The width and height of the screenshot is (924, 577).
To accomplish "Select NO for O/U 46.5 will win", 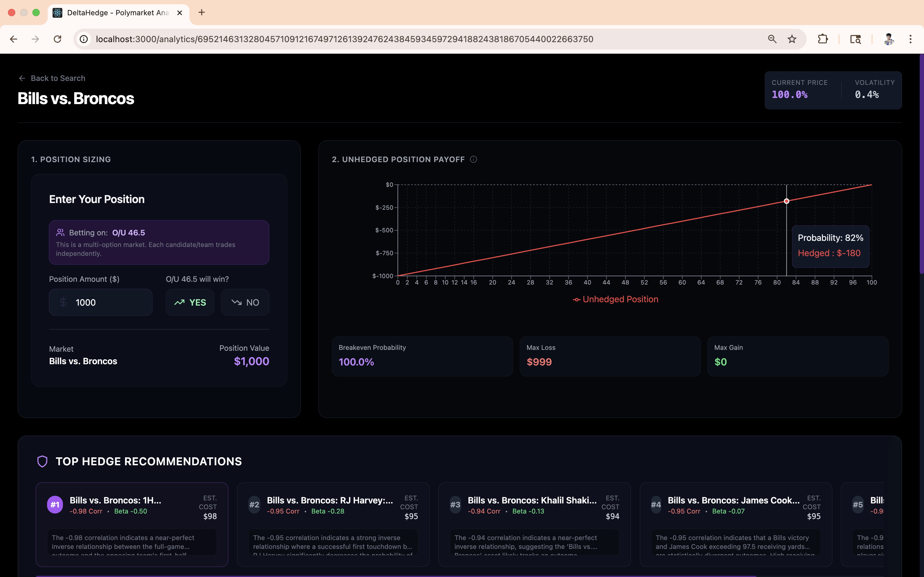I will click(245, 302).
